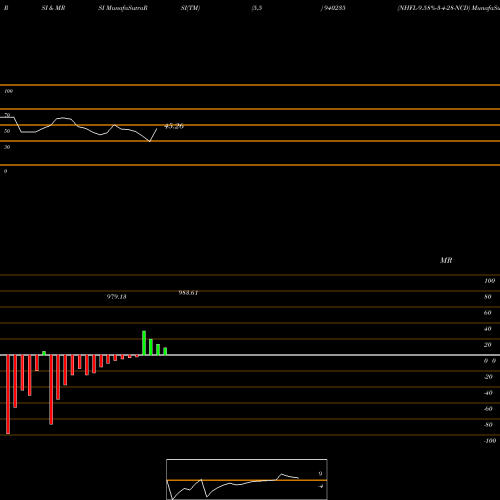Viewport: 500px width, 500px height.
Task: Click the mini overview chart thumbnail
Action: click(247, 479)
